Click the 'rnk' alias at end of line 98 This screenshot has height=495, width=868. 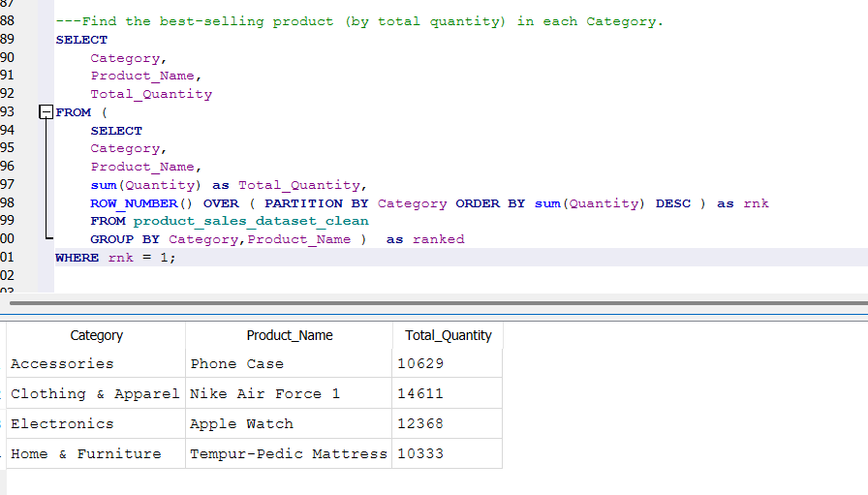coord(756,203)
